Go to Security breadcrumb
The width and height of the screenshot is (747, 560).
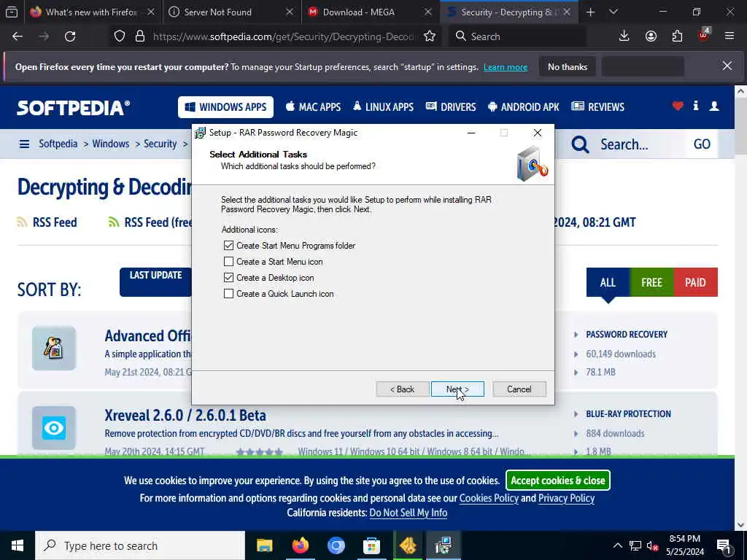point(160,144)
